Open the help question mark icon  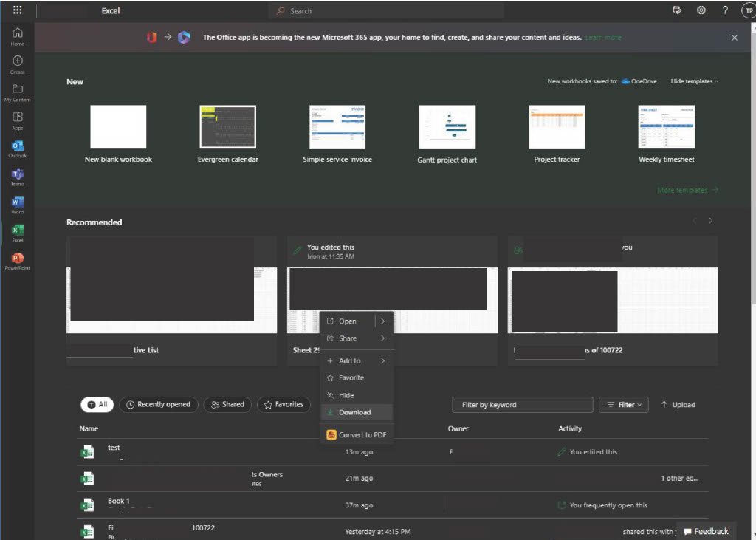point(725,10)
